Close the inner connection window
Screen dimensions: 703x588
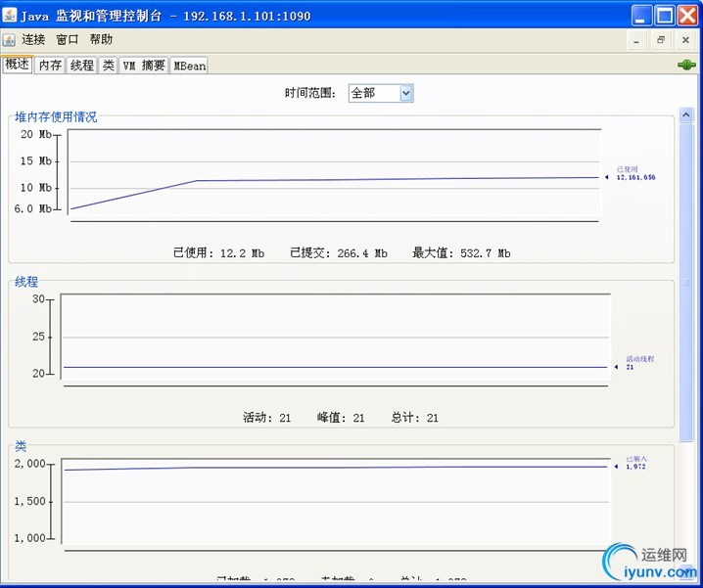click(x=685, y=40)
